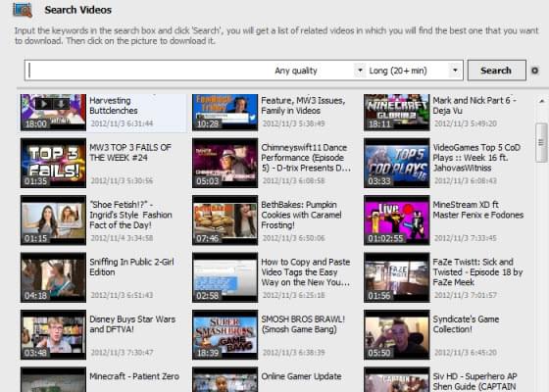Image resolution: width=549 pixels, height=392 pixels.
Task: Open the Long (20+ min) duration dropdown
Action: [455, 71]
